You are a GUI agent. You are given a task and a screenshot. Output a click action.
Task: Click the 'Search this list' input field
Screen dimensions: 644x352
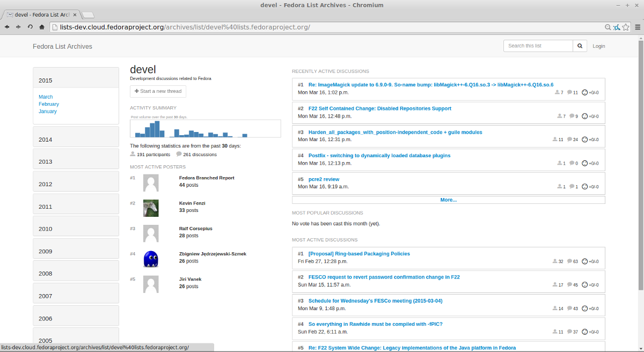[538, 46]
